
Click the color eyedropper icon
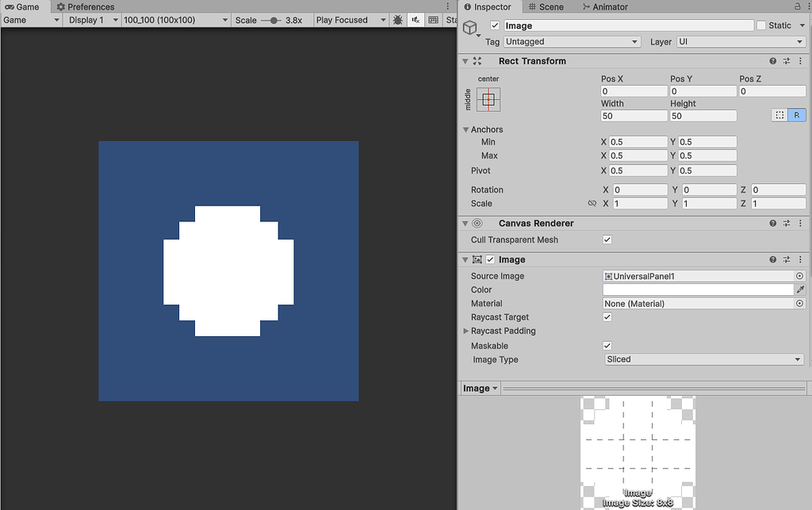point(800,290)
